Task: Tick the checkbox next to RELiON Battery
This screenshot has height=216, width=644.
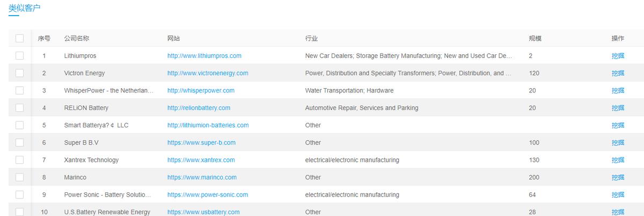Action: click(20, 107)
